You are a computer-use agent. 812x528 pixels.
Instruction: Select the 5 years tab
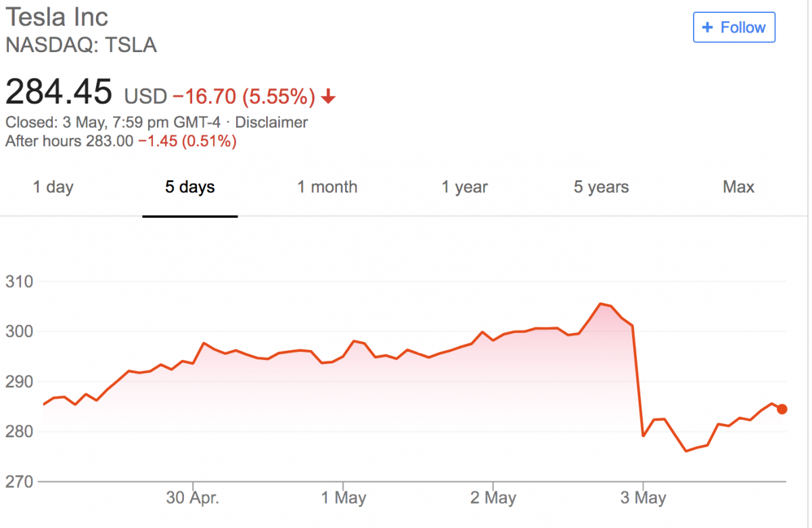(x=601, y=188)
